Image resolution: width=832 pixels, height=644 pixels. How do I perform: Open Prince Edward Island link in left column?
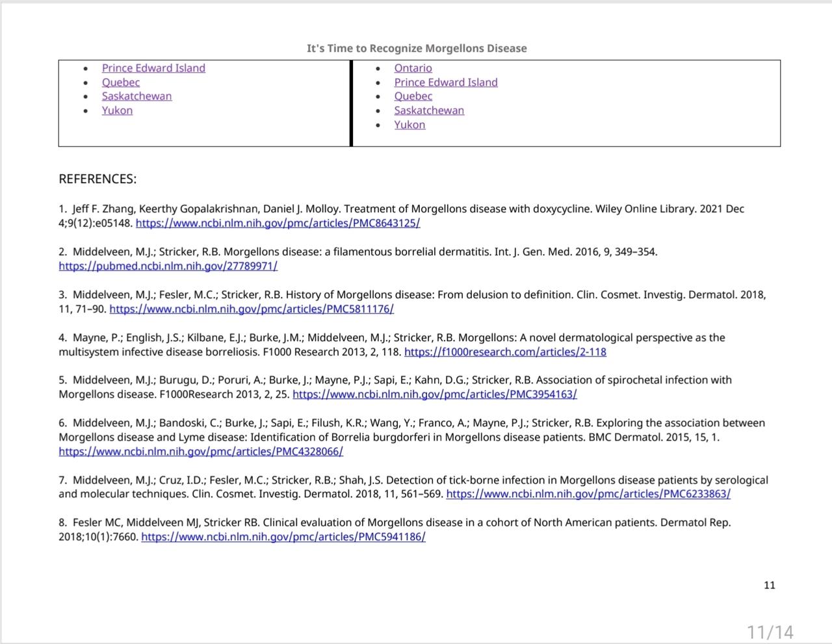[x=153, y=68]
